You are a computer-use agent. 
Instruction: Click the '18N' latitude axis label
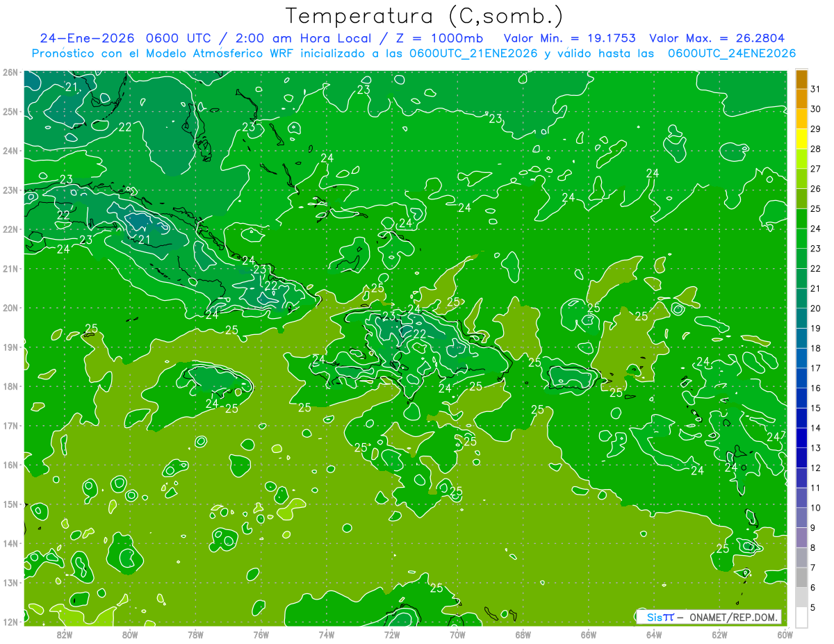click(10, 386)
